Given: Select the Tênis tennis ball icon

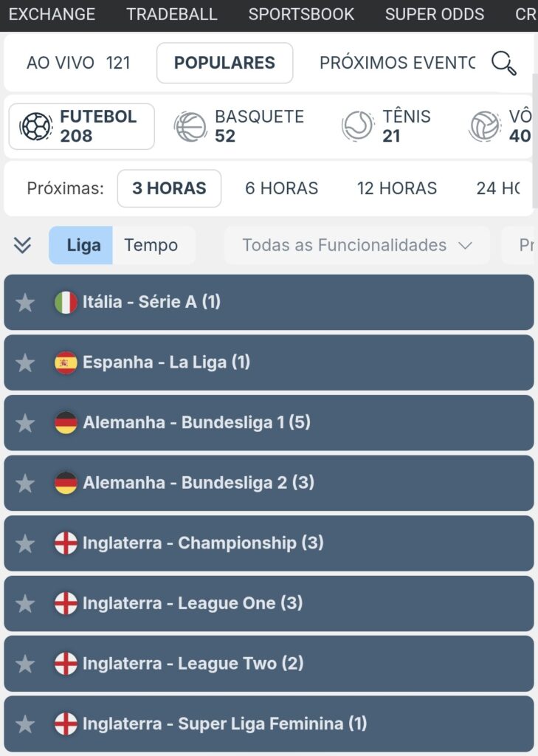Looking at the screenshot, I should pyautogui.click(x=357, y=126).
